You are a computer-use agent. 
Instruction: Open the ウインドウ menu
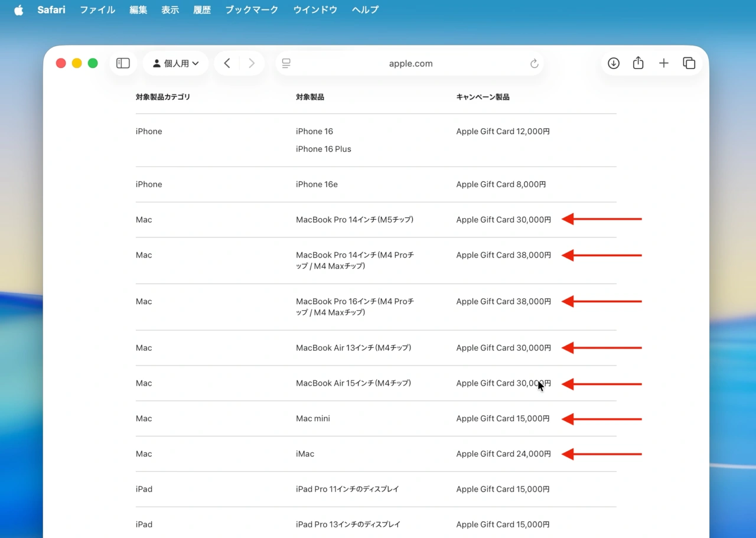point(315,10)
